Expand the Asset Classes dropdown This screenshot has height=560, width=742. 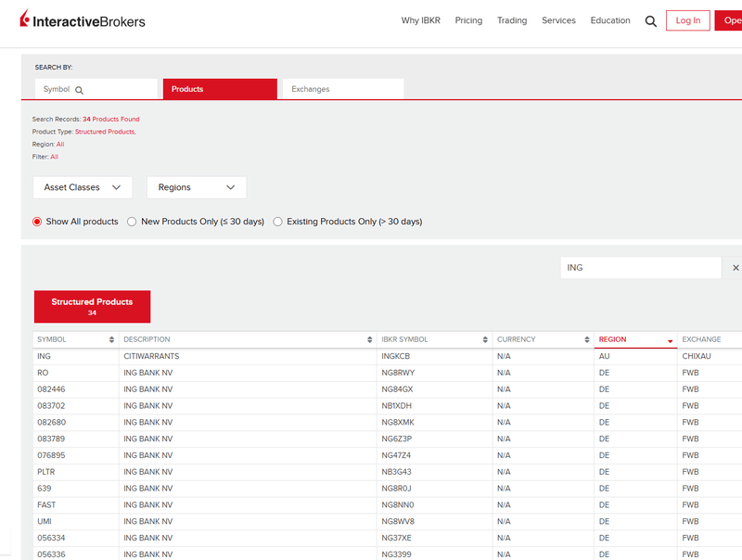pyautogui.click(x=83, y=187)
